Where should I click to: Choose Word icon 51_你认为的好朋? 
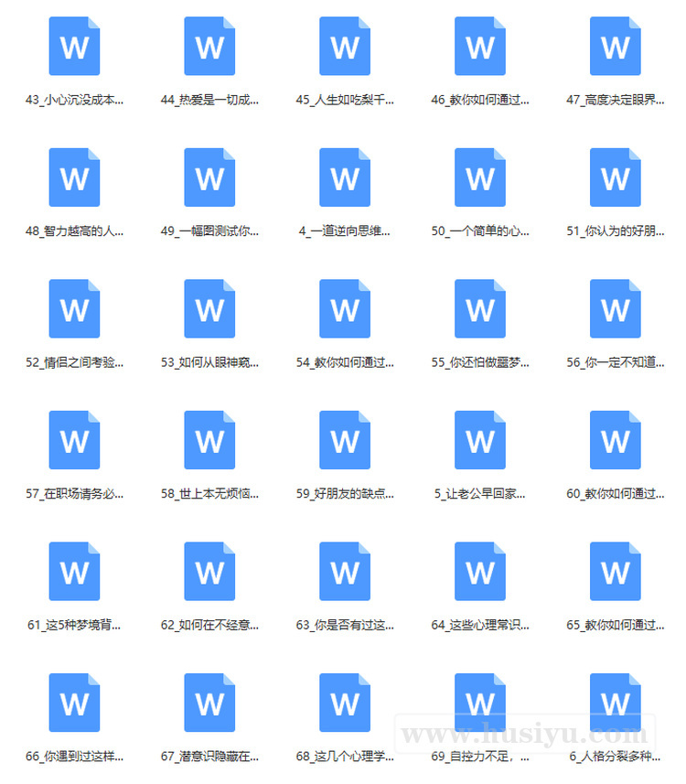pos(616,177)
